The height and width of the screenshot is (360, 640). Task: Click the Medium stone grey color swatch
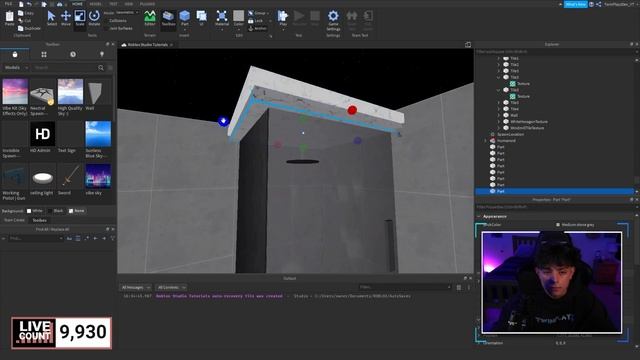[558, 225]
